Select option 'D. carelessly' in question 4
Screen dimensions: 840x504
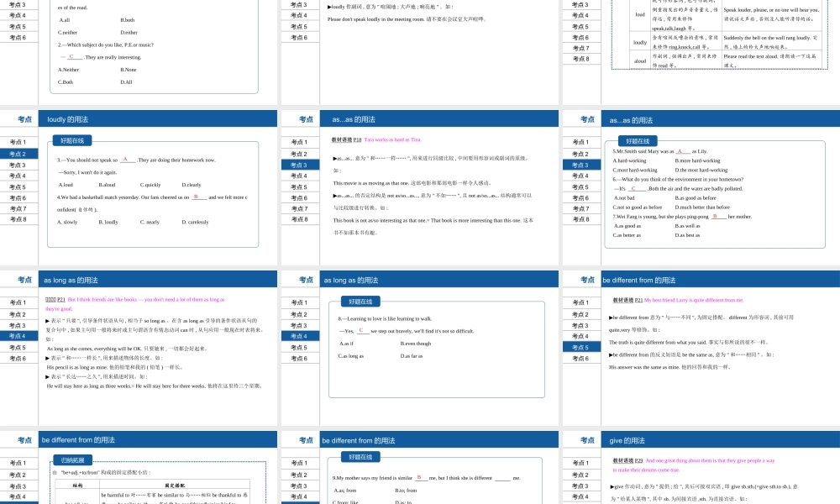click(x=195, y=222)
